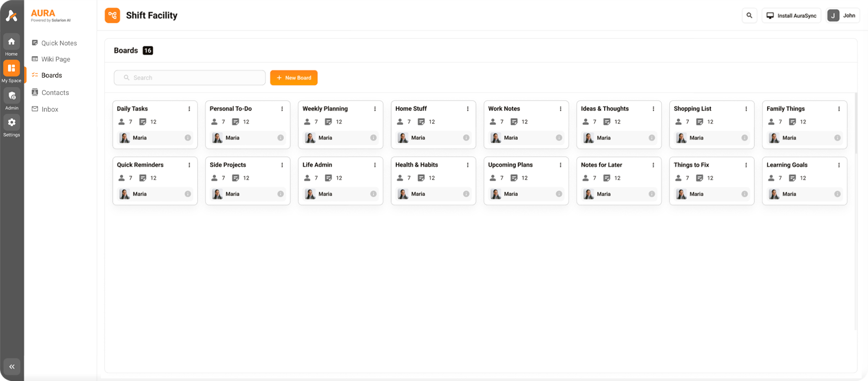Open the three-dot menu on Shopping List

pyautogui.click(x=746, y=109)
